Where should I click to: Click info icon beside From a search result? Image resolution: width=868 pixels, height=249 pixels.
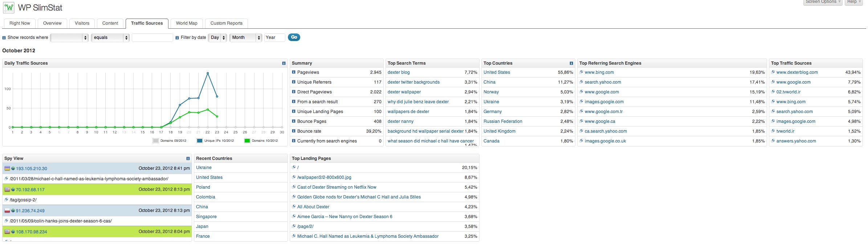294,101
